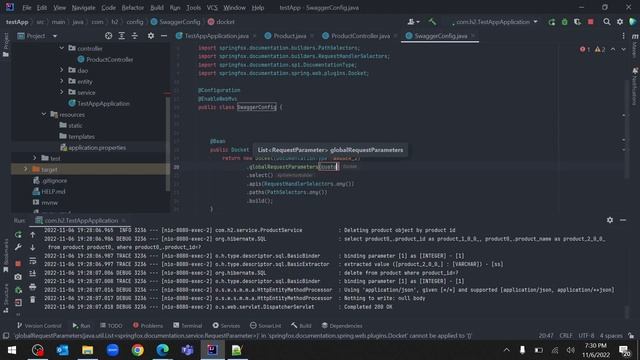
Task: Open the run configuration dropdown
Action: [495, 22]
